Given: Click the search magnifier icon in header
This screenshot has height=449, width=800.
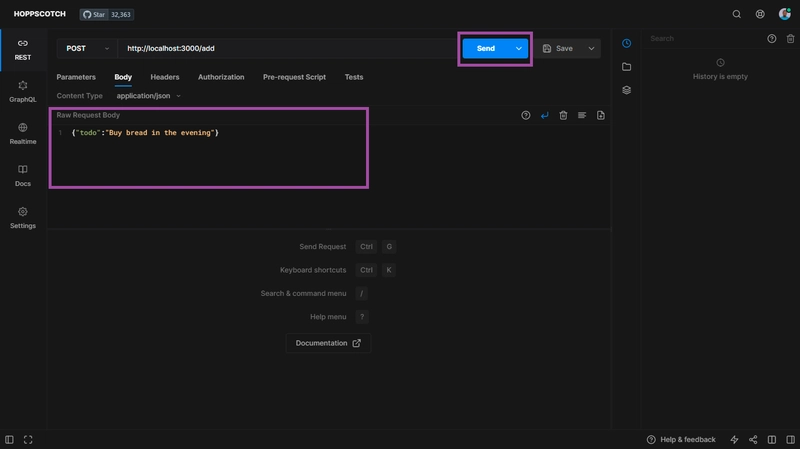Looking at the screenshot, I should [737, 14].
